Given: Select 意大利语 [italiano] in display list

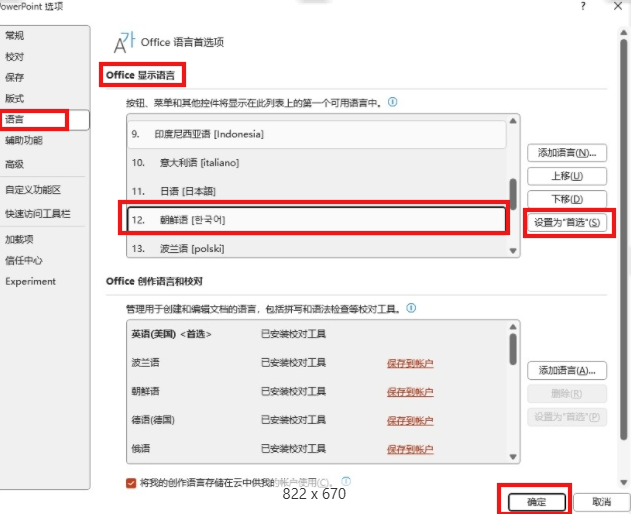Looking at the screenshot, I should click(x=317, y=163).
